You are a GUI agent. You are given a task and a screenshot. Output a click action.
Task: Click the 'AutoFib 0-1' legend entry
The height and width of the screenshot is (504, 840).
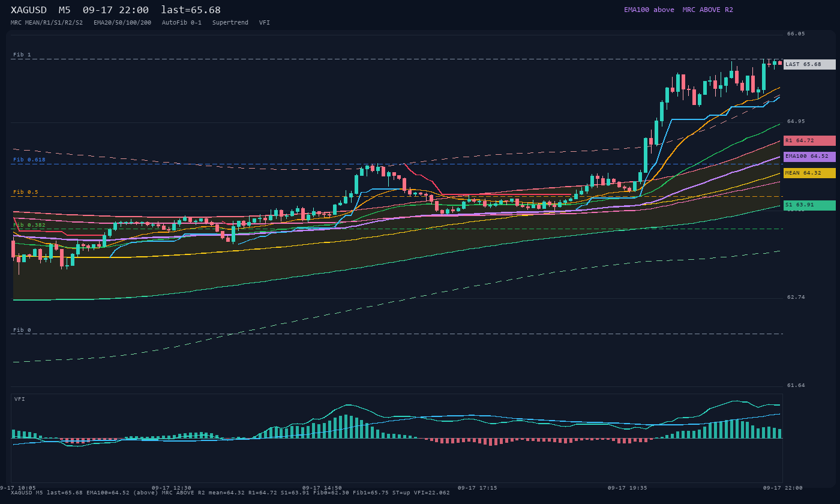click(182, 23)
